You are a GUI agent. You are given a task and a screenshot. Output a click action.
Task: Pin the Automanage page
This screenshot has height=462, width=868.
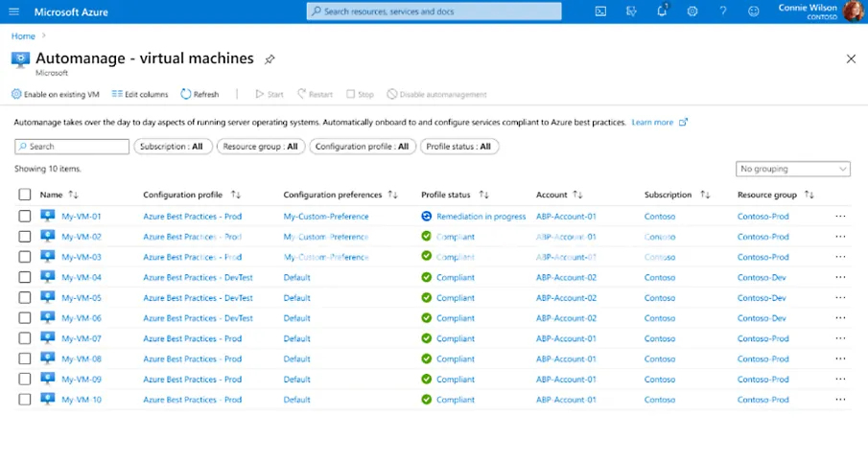(270, 59)
